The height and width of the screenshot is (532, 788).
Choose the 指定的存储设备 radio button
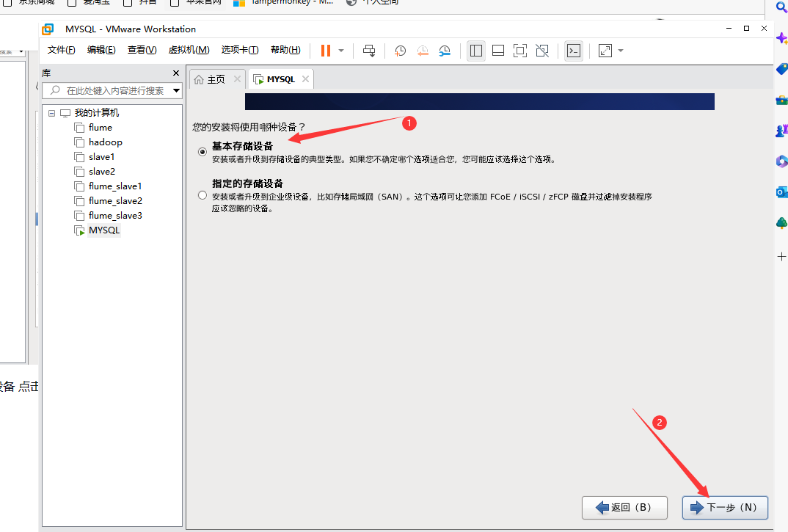click(x=203, y=195)
